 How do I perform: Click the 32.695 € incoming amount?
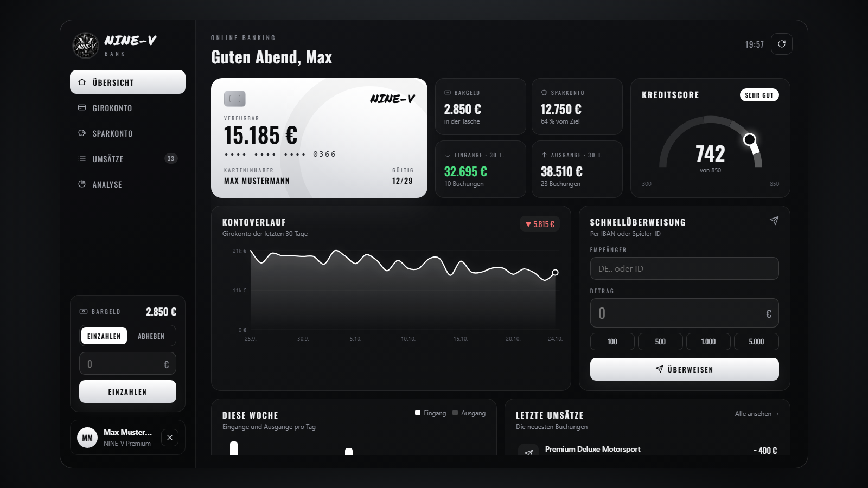[465, 171]
